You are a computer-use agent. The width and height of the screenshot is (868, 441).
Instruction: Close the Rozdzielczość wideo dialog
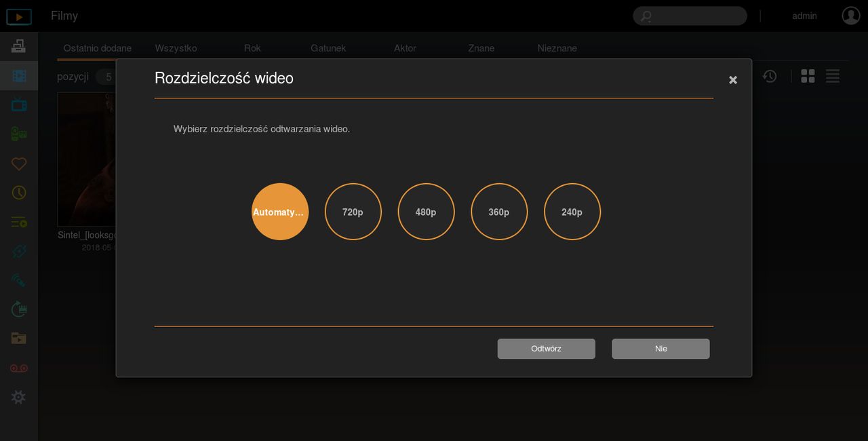(733, 80)
